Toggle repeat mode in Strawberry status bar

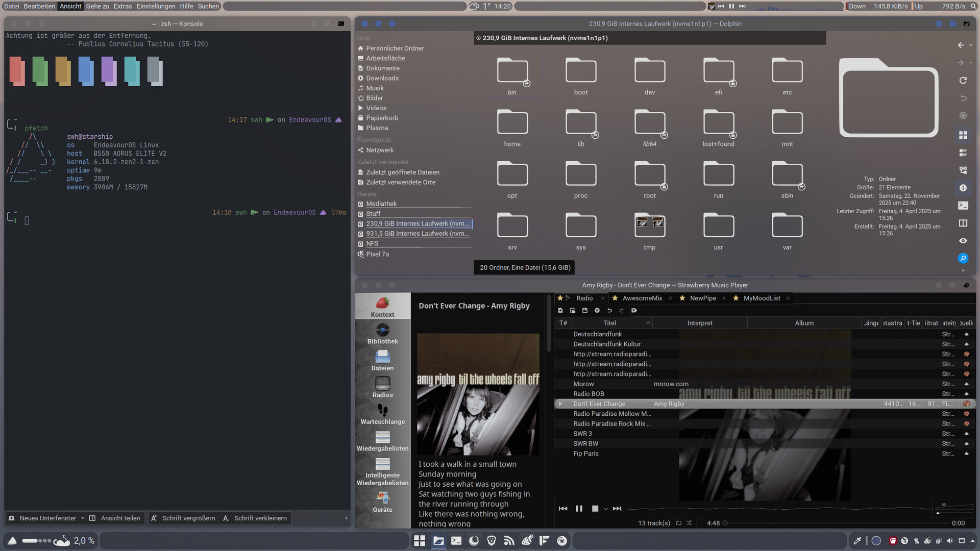(678, 523)
